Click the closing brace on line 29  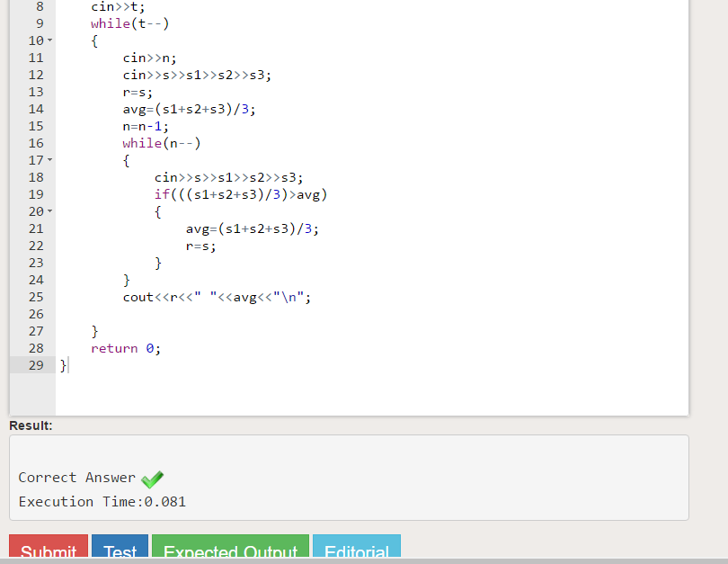click(61, 365)
